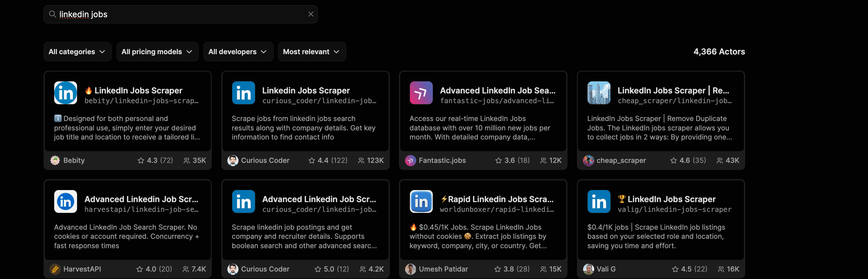
Task: Click description starting '$0.4/1K jobs'
Action: point(656,236)
